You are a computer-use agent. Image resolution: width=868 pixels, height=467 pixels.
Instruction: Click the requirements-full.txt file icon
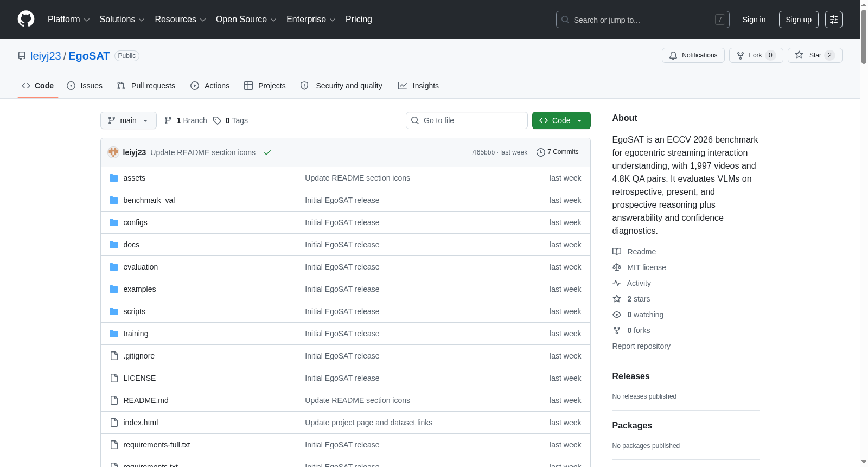(114, 445)
